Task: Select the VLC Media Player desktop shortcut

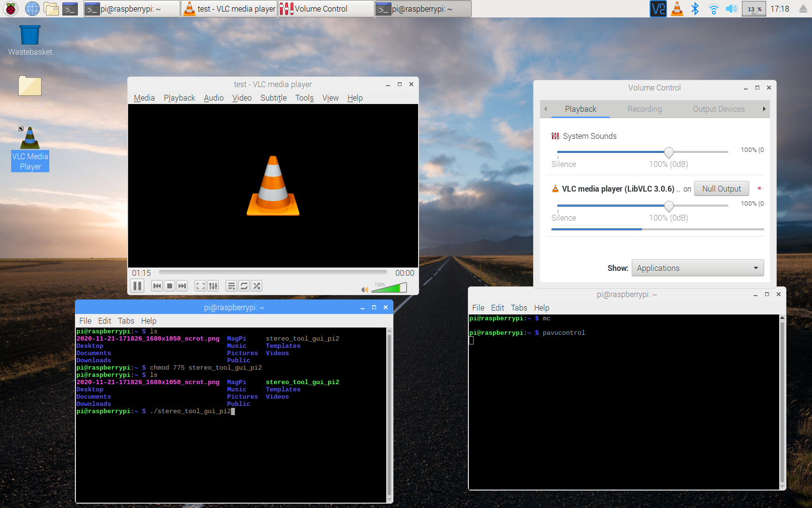Action: 30,149
